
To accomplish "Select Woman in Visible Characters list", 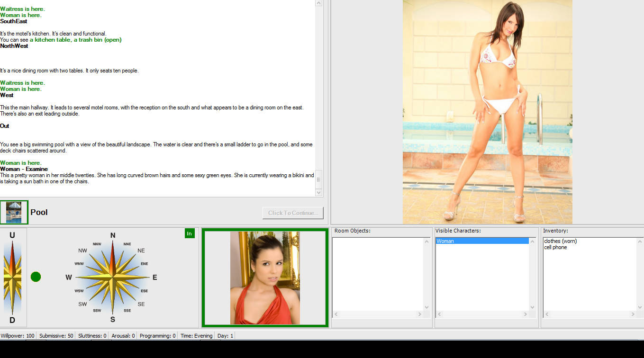I will coord(482,241).
